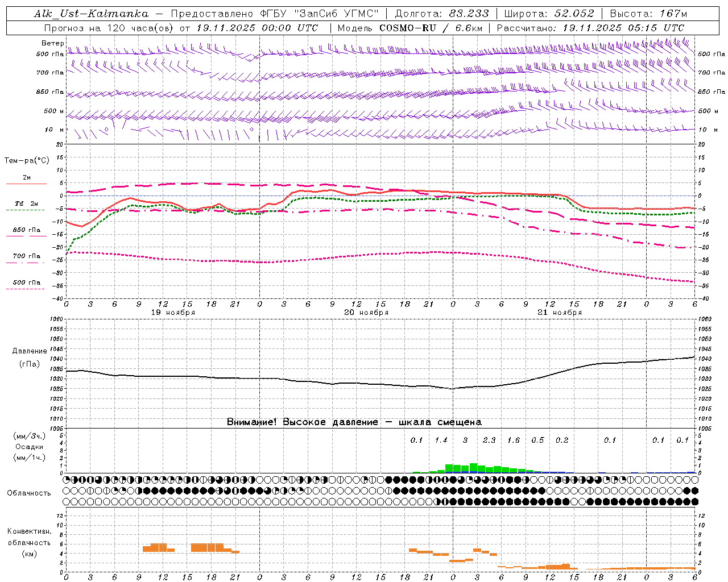This screenshot has height=582, width=728.
Task: Click the Прогноз на 120 часа(ов) text
Action: tap(110, 28)
